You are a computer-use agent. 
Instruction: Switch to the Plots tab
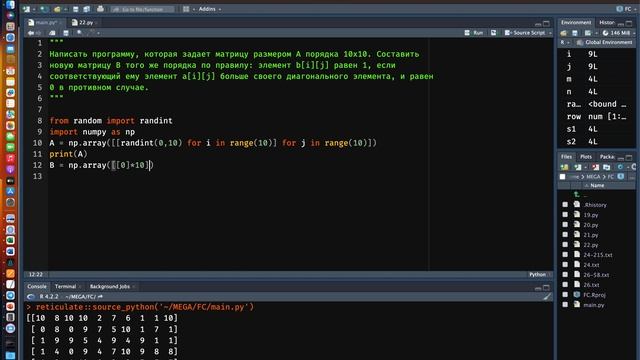586,157
